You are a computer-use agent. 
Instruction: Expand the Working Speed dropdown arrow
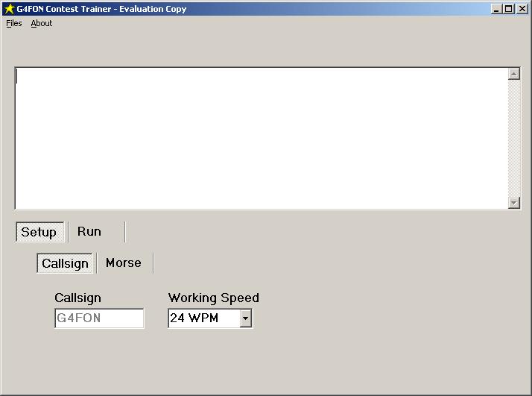pyautogui.click(x=245, y=318)
